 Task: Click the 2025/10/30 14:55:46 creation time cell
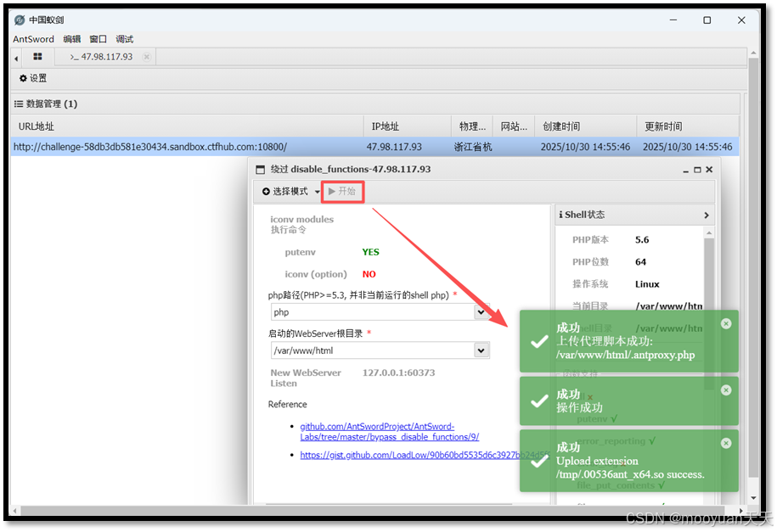pos(585,147)
